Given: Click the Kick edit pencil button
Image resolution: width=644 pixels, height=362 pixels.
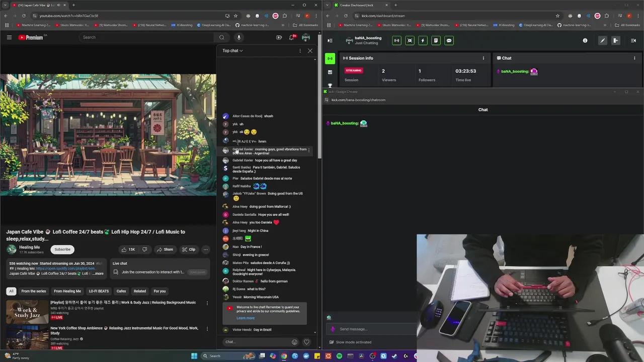Looking at the screenshot, I should (603, 41).
